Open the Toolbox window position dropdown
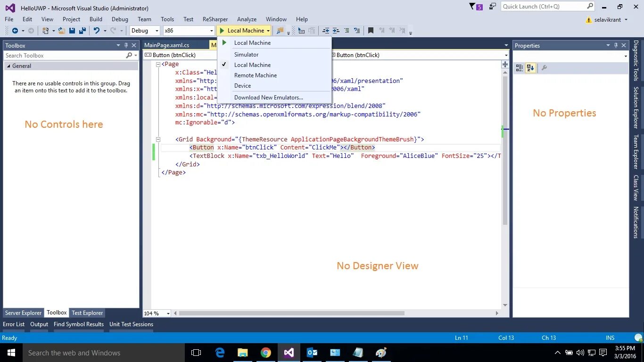The height and width of the screenshot is (362, 644). tap(118, 45)
